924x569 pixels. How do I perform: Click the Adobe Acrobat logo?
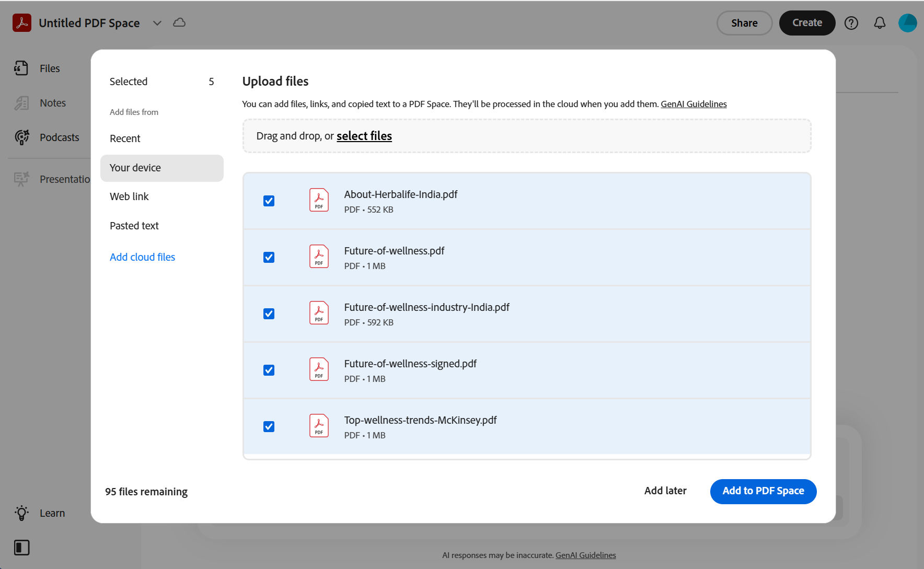pyautogui.click(x=21, y=22)
